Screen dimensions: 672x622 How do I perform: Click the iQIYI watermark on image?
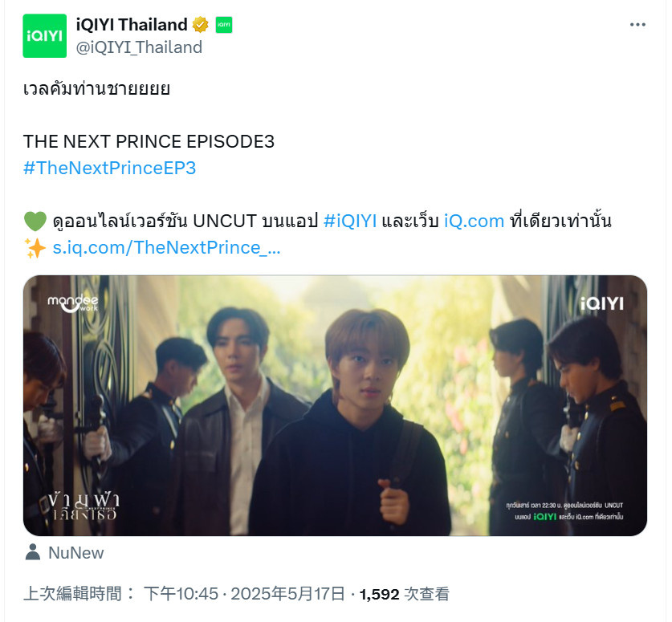coord(601,303)
